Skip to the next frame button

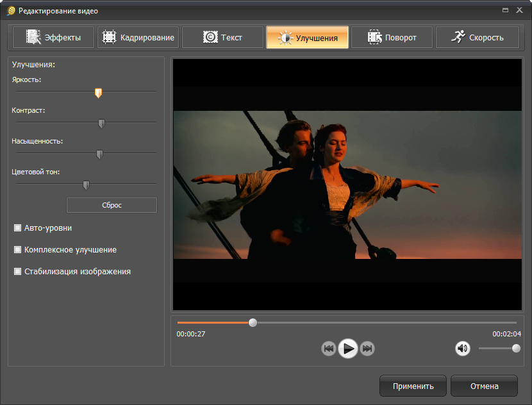click(367, 349)
